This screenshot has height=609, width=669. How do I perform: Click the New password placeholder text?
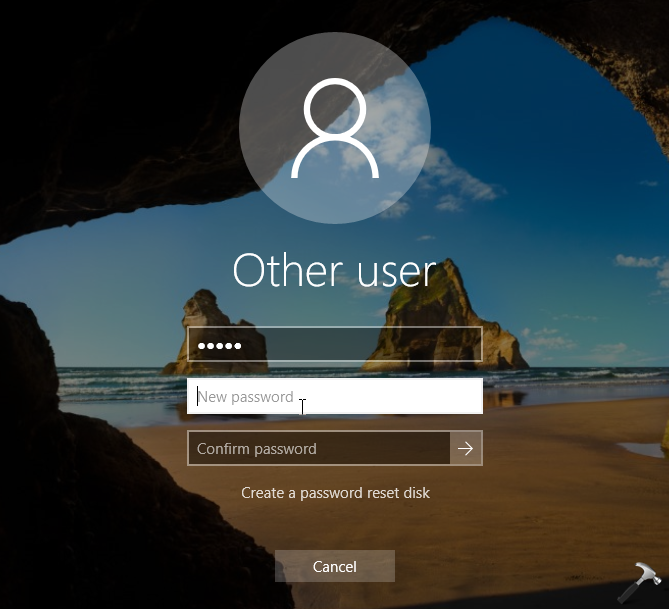coord(246,397)
